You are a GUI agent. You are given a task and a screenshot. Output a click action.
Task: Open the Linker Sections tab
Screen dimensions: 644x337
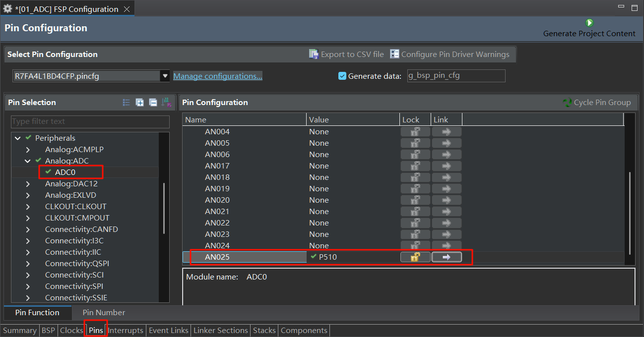click(221, 330)
